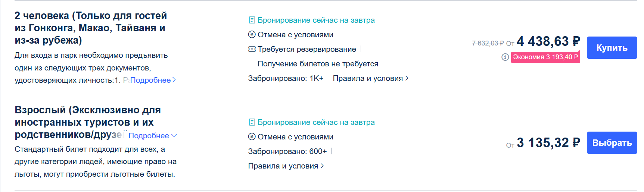Image resolution: width=644 pixels, height=192 pixels.
Task: Click "Бронирование сейчас на завтра" on the Взрослый ticket
Action: [316, 122]
